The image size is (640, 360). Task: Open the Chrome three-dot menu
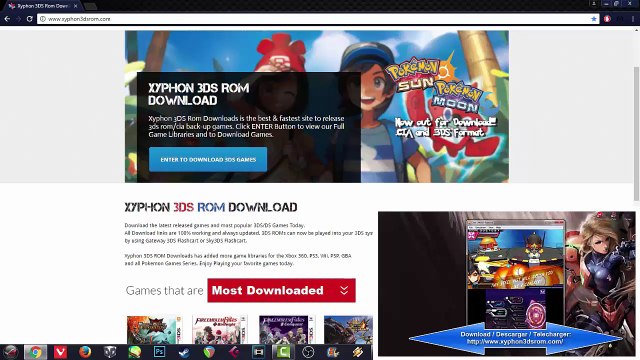pyautogui.click(x=633, y=19)
